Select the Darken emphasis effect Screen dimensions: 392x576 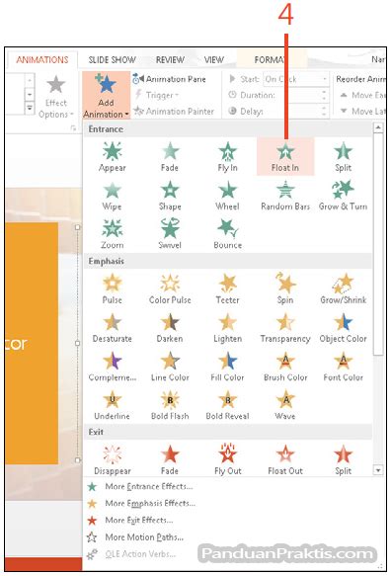(x=170, y=328)
